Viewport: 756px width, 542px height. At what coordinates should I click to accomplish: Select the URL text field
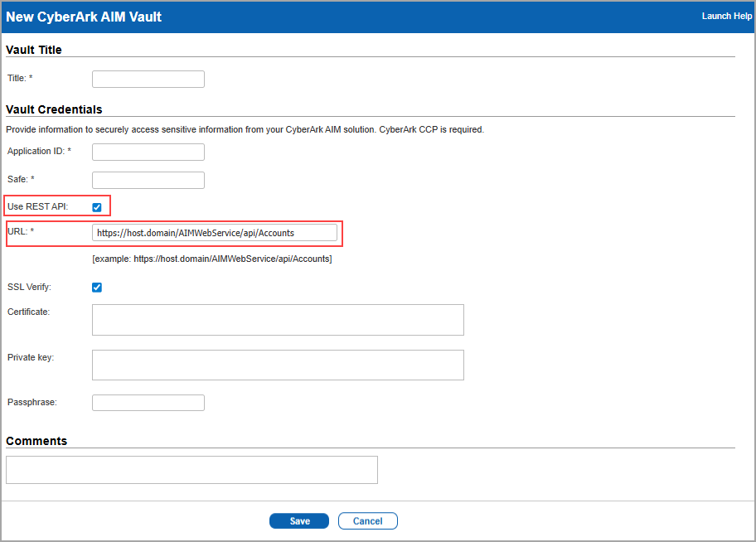pos(215,232)
